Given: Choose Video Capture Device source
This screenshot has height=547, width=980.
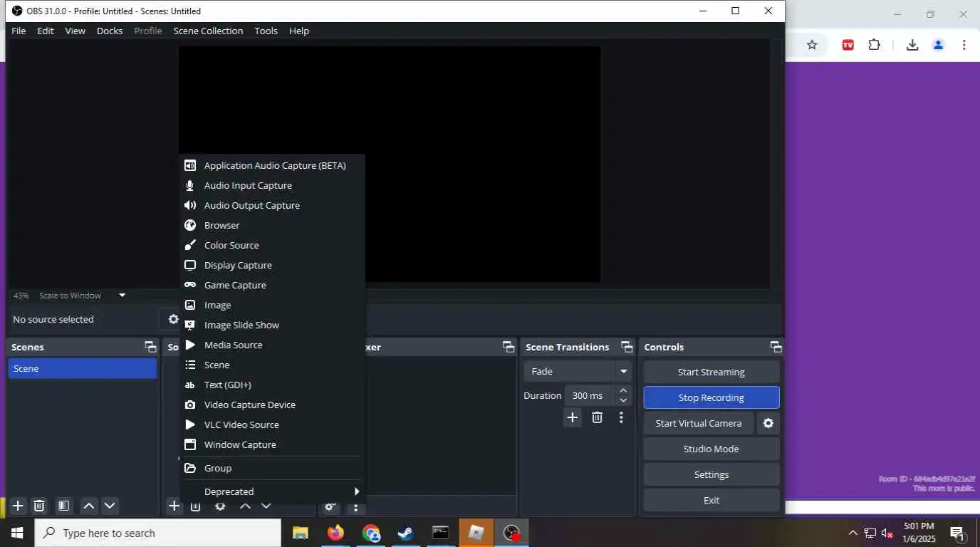Looking at the screenshot, I should (272, 405).
